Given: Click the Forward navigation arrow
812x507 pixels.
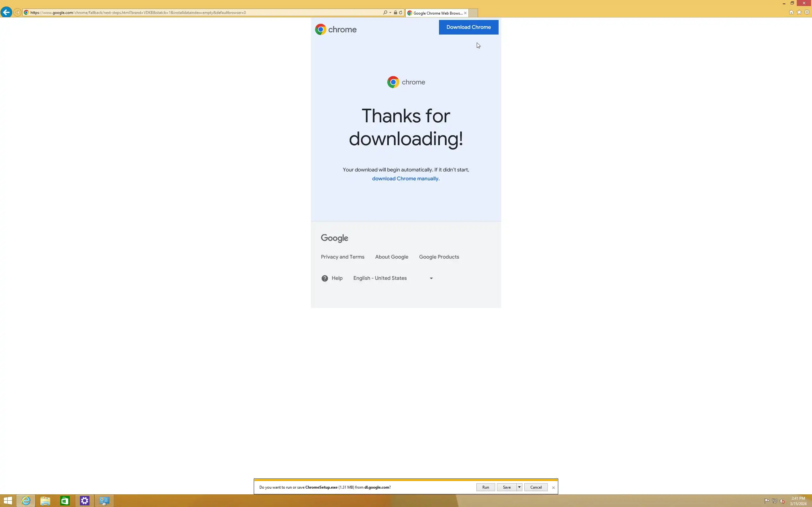Looking at the screenshot, I should click(x=17, y=12).
